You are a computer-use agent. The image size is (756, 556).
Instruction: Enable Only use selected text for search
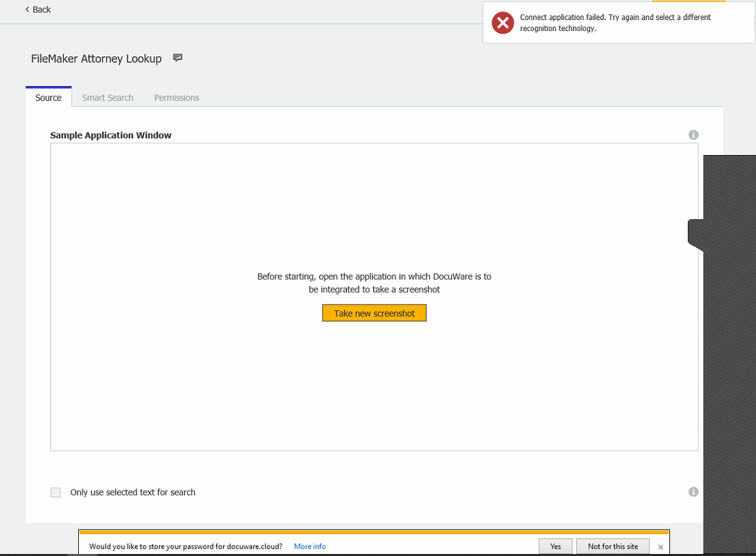pos(56,493)
